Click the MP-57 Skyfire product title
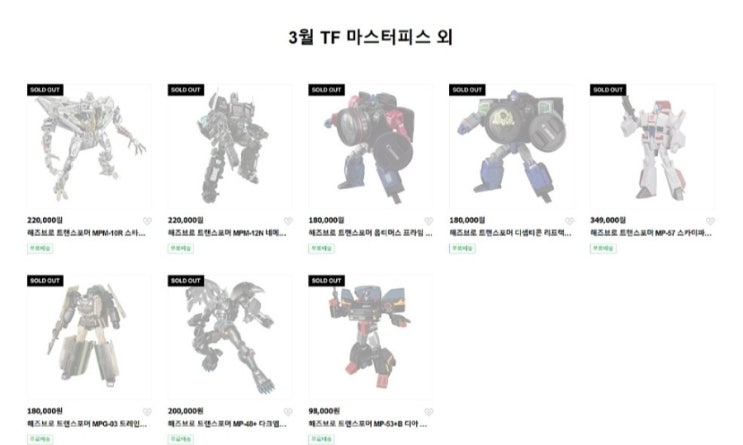Screen dimensions: 743x445 [651, 233]
